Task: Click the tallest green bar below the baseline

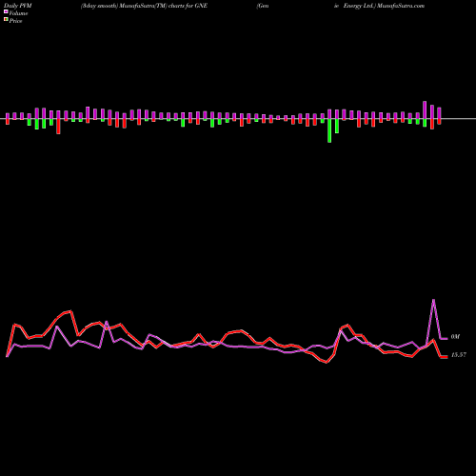Action: pyautogui.click(x=329, y=130)
